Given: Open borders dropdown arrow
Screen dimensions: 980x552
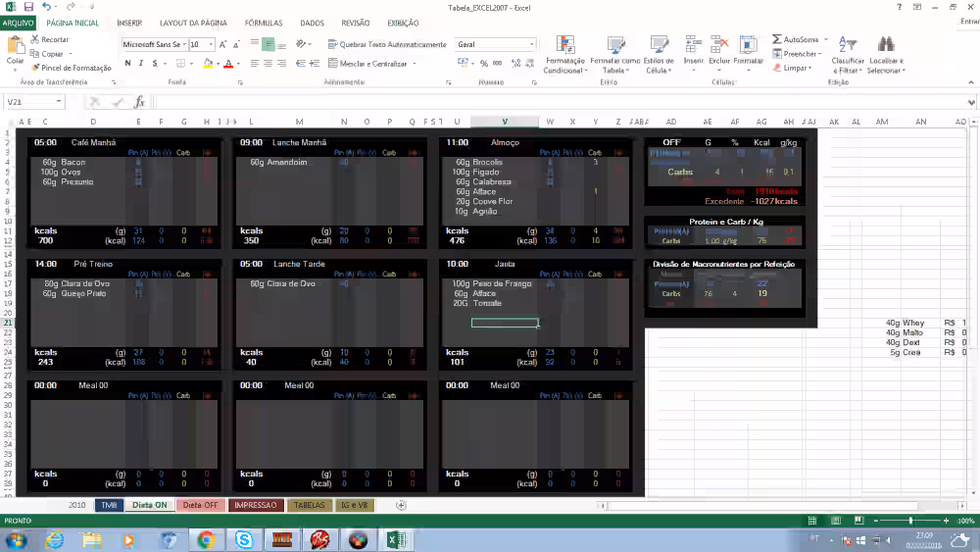Looking at the screenshot, I should point(191,63).
